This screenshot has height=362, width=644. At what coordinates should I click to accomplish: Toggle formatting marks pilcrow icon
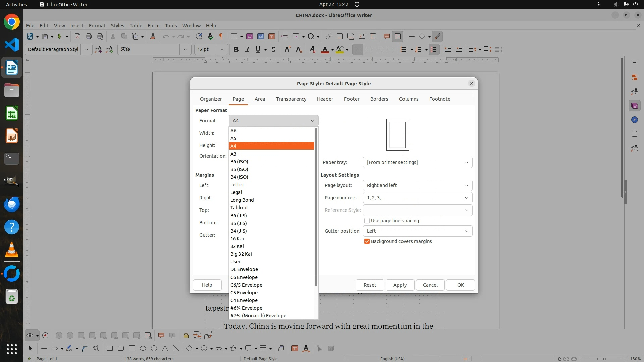click(221, 36)
